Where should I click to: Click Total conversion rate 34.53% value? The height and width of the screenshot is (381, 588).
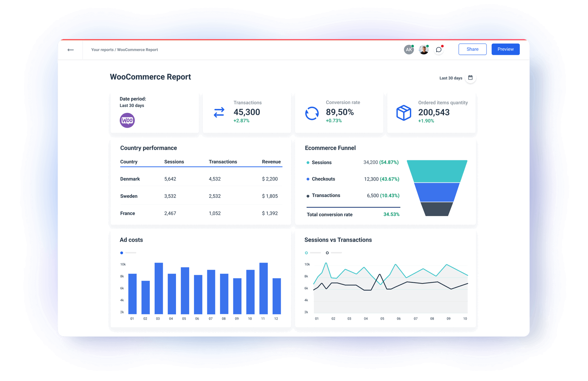pyautogui.click(x=391, y=214)
